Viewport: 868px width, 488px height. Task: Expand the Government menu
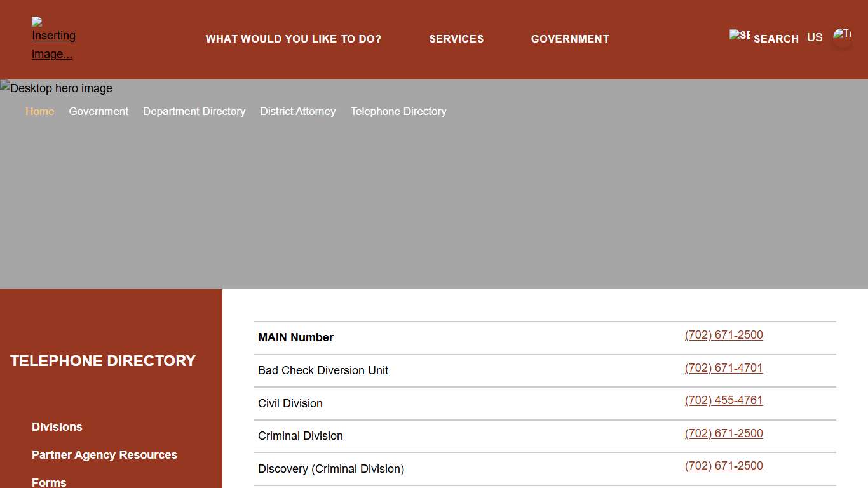tap(570, 39)
